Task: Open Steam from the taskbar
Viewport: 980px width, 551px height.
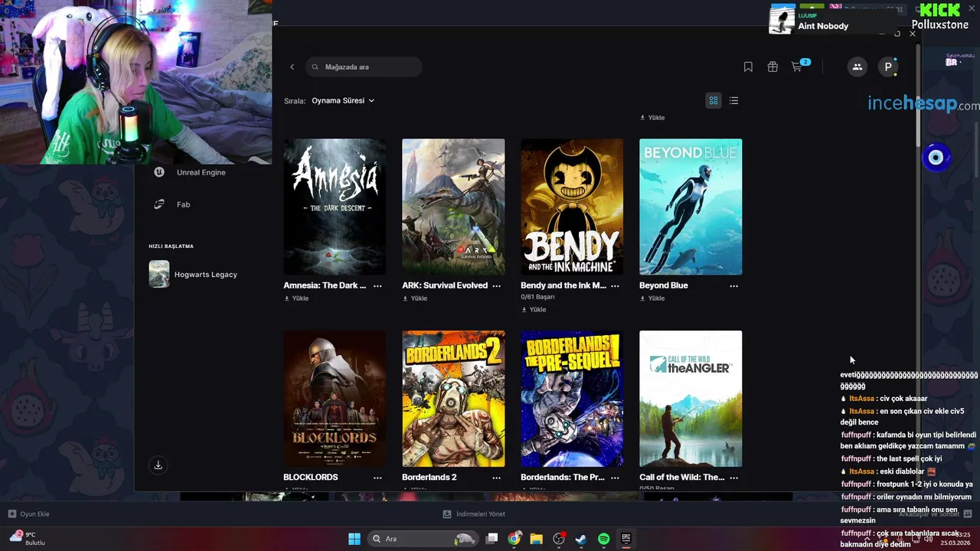Action: (581, 539)
